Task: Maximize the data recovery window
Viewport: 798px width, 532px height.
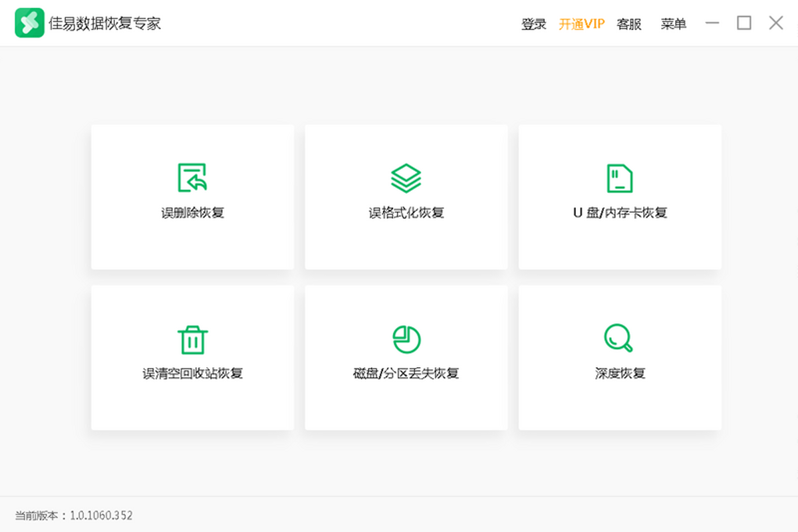Action: click(x=744, y=23)
